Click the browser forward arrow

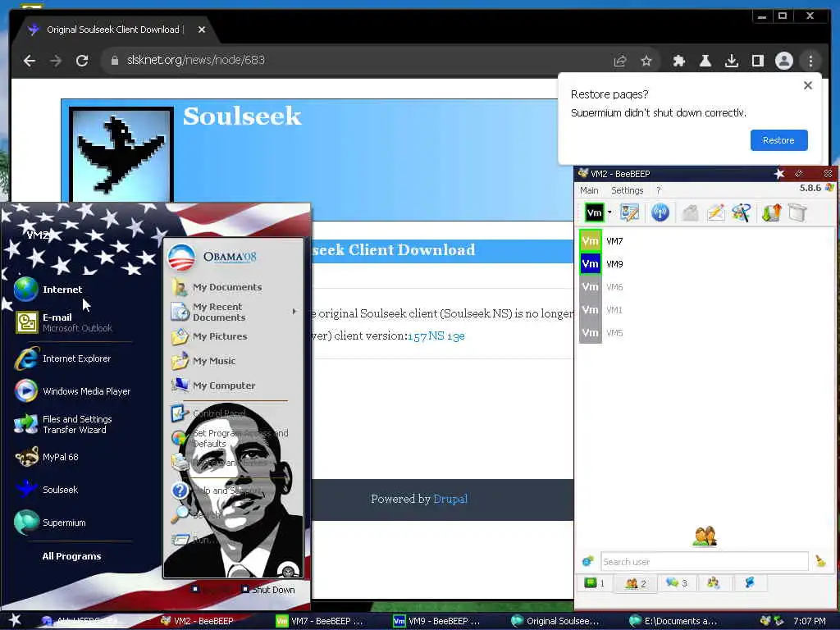pos(56,61)
